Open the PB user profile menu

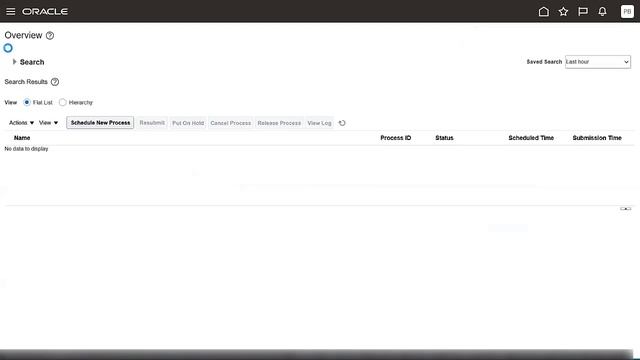[x=627, y=11]
